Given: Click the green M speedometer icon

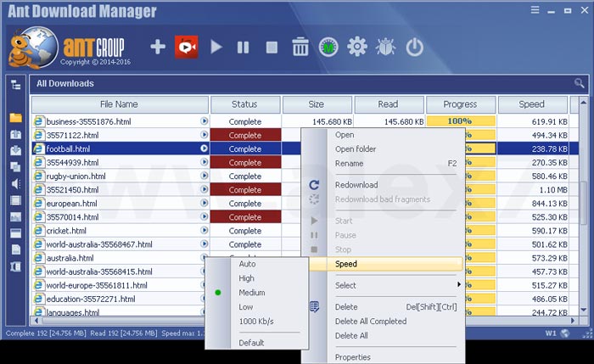Looking at the screenshot, I should pos(328,48).
